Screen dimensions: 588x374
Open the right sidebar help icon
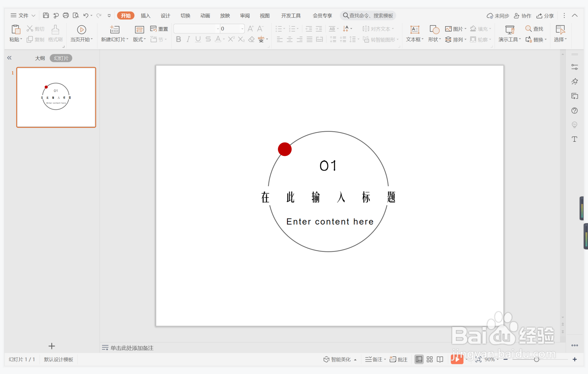[x=574, y=111]
